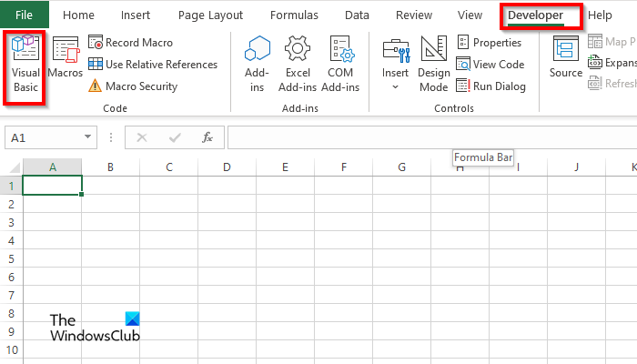The image size is (637, 364).
Task: Open the Page Layout tab
Action: click(211, 15)
